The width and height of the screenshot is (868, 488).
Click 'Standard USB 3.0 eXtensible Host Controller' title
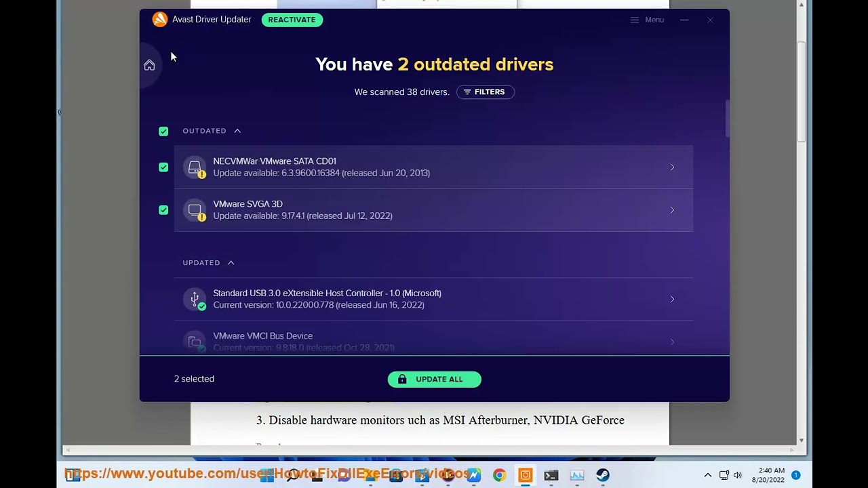pos(328,293)
